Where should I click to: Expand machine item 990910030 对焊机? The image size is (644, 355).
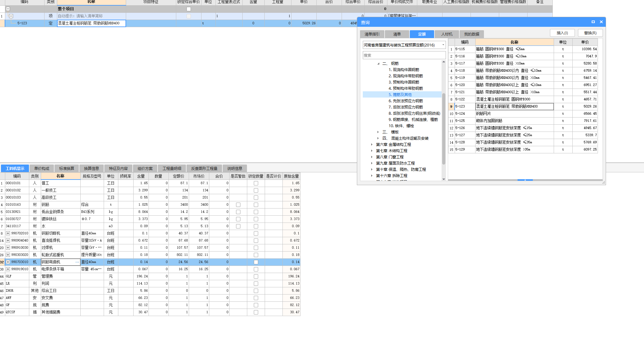pos(8,248)
